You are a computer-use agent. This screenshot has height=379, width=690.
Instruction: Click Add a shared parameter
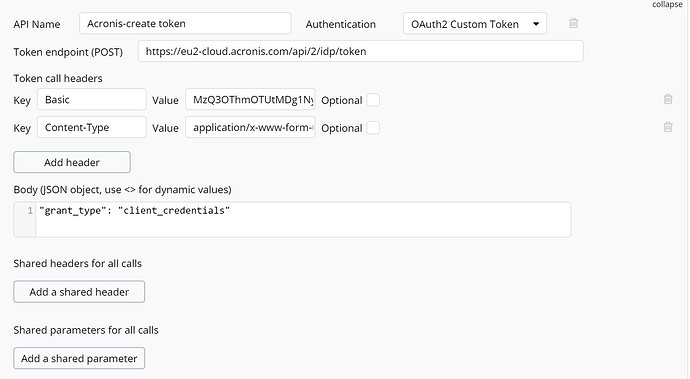tap(79, 358)
